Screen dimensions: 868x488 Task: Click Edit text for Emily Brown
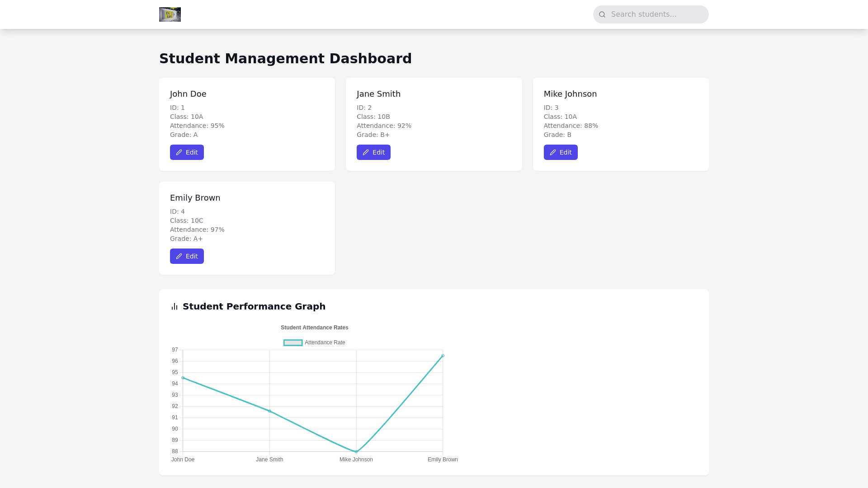(x=192, y=257)
